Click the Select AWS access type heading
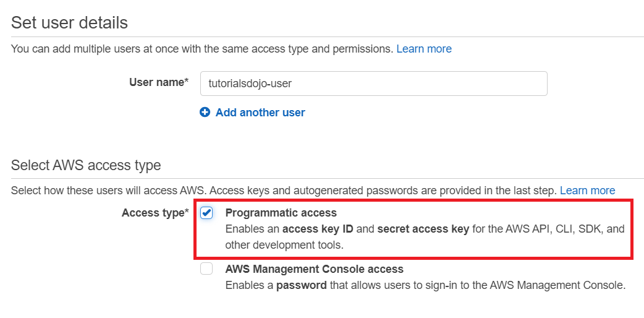The width and height of the screenshot is (644, 318). [86, 165]
